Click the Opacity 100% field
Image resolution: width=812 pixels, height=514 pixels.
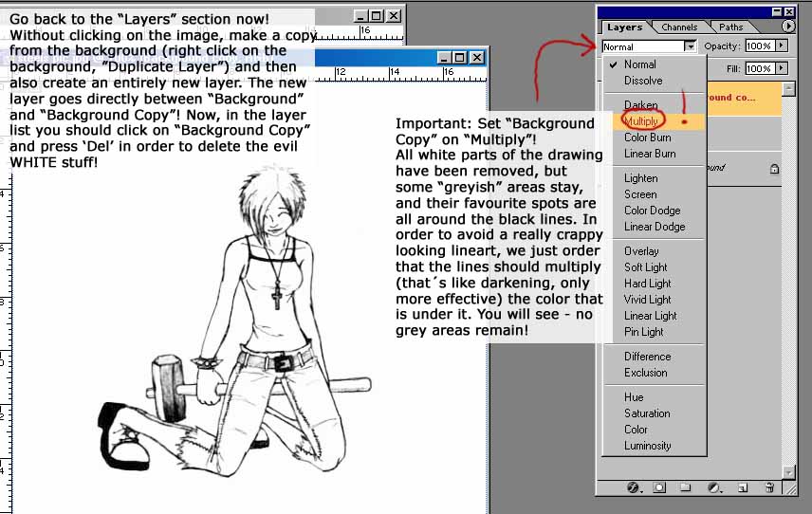pos(760,46)
